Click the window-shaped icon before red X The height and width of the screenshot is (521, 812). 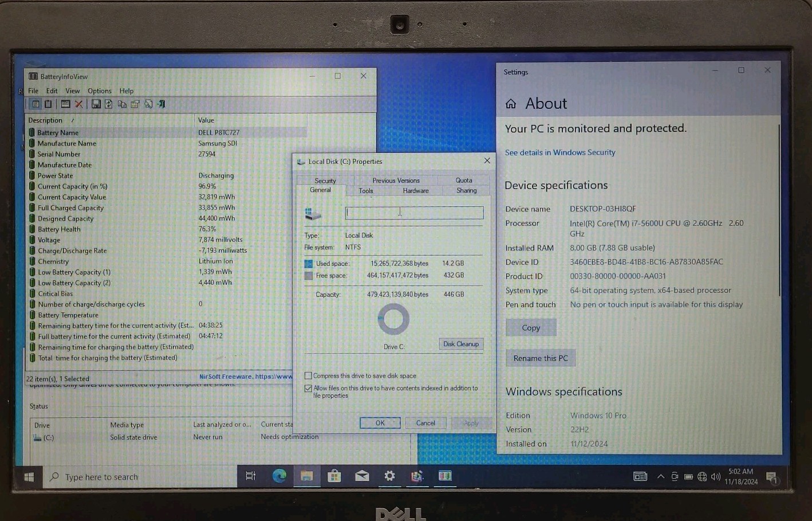click(65, 104)
